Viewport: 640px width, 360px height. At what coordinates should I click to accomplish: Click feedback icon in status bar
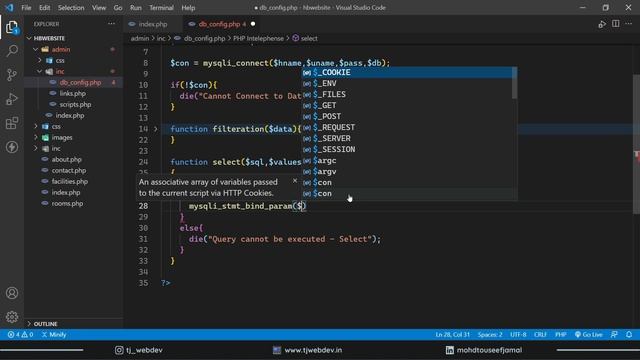pos(614,335)
